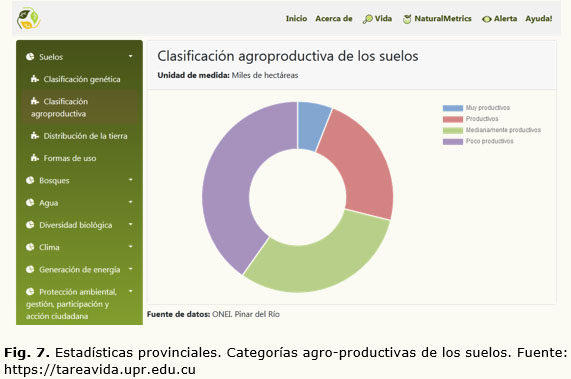Click the pie icon next to Clima
The width and height of the screenshot is (571, 379).
coord(30,247)
